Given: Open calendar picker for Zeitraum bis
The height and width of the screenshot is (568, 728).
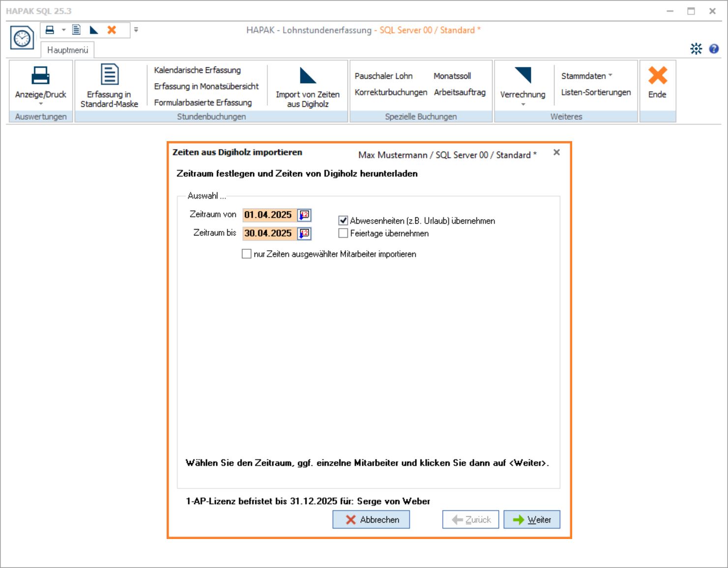Looking at the screenshot, I should point(305,233).
